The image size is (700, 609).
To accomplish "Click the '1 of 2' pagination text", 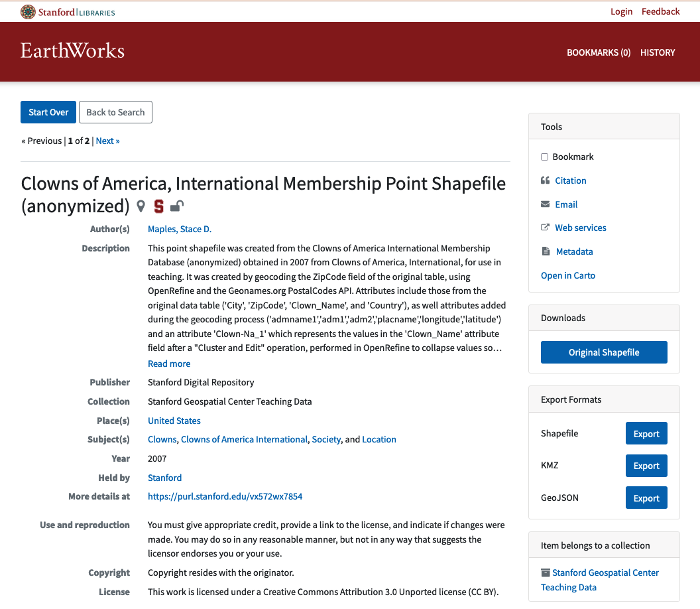I will (79, 141).
